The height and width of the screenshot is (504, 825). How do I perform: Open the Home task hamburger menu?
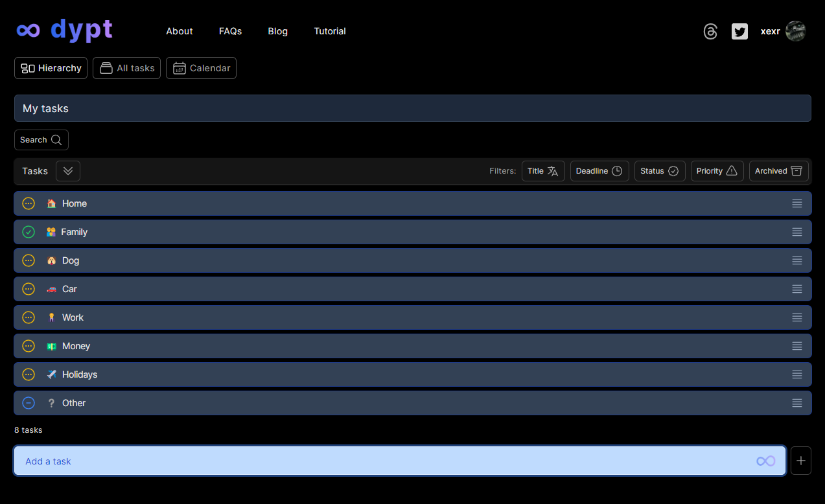point(796,203)
